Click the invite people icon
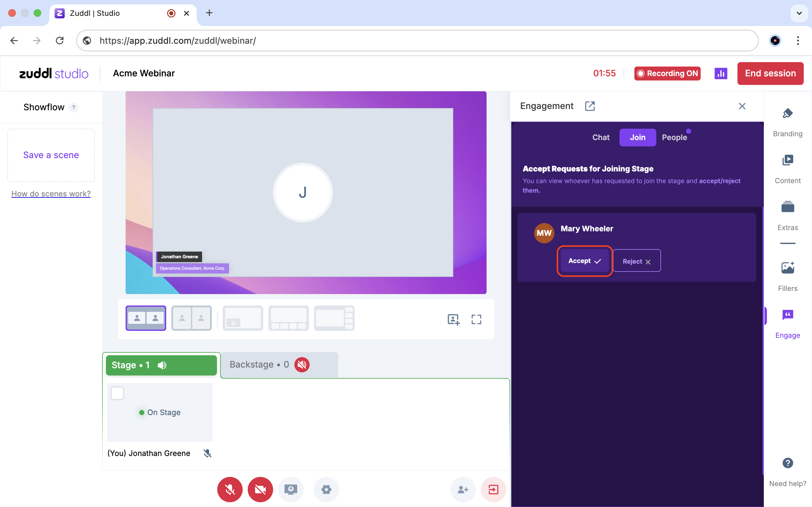 pos(463,489)
